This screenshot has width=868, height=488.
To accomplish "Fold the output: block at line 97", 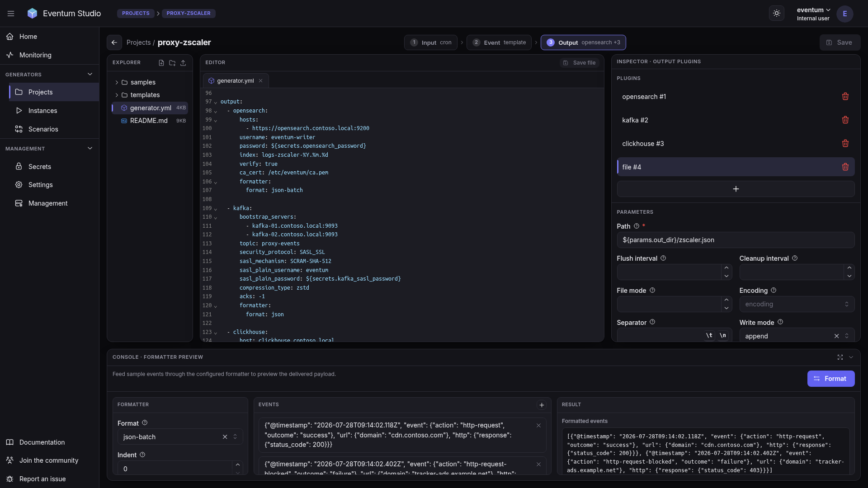I will coord(216,103).
